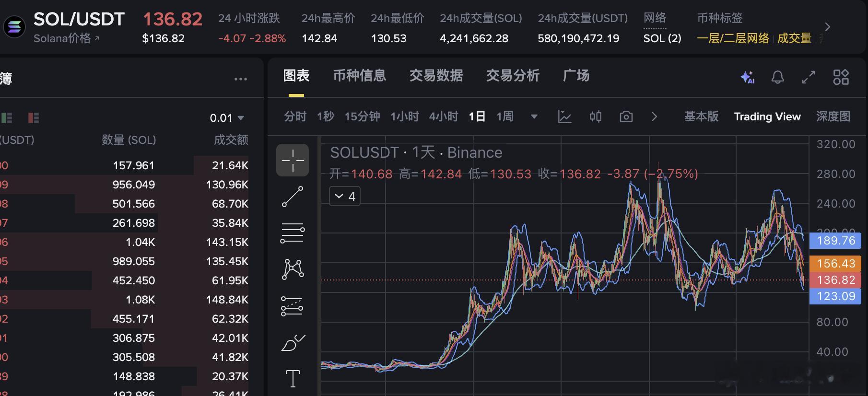The height and width of the screenshot is (396, 868).
Task: Open chart layout grid icon
Action: coord(841,77)
